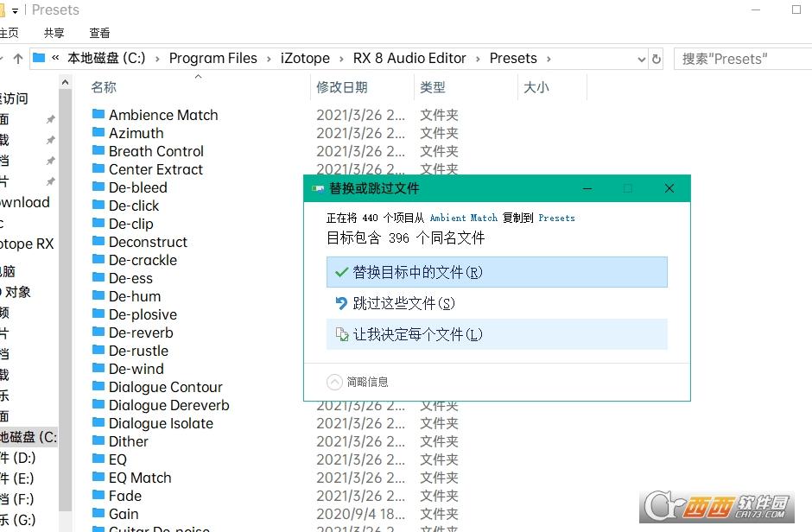The height and width of the screenshot is (532, 812).
Task: Select the De-ess folder icon
Action: (x=98, y=277)
